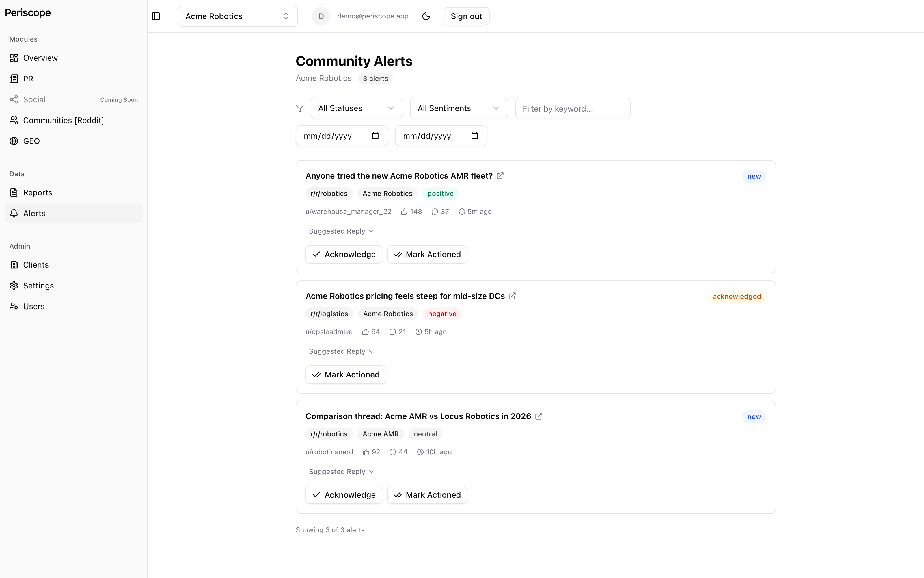
Task: Click the GEO globe icon
Action: pos(14,141)
